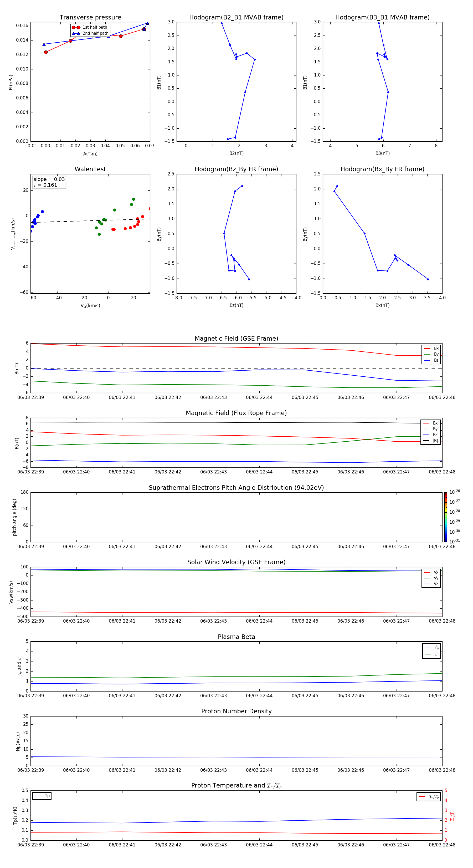473x868 pixels.
Task: Click the "Transverse pressure" plot title
Action: [x=90, y=18]
